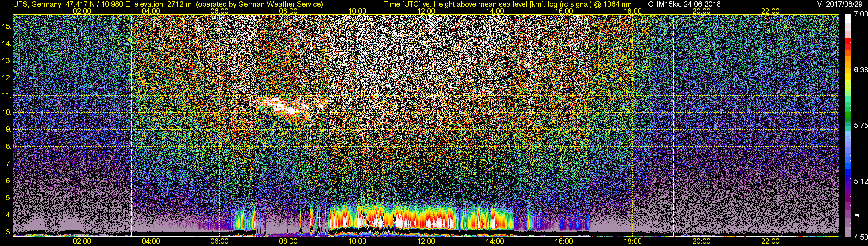Click the 9. km height axis label
The image size is (868, 246).
pyautogui.click(x=8, y=129)
